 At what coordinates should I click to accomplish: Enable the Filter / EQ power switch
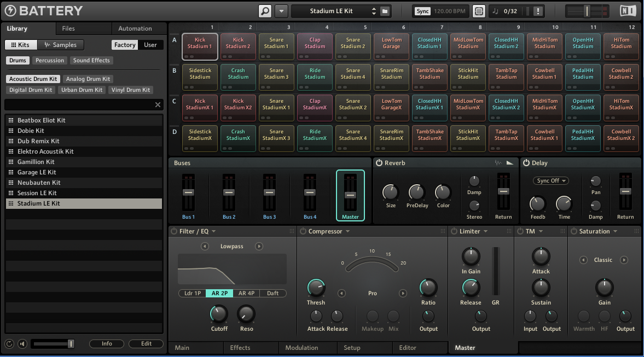coord(174,231)
